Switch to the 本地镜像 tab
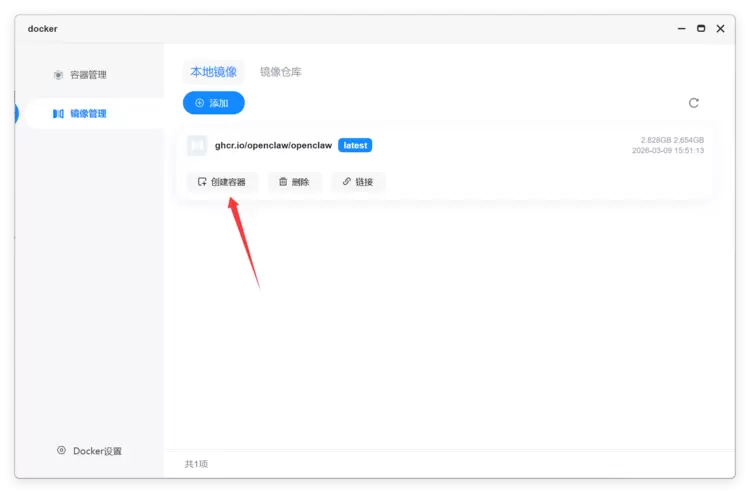Screen dimensions: 750x493 213,72
